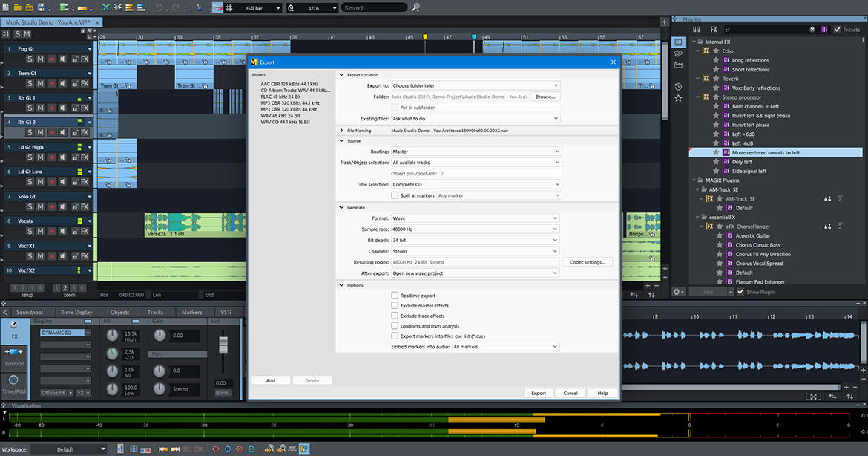Select the FX section in object editor

click(x=14, y=330)
